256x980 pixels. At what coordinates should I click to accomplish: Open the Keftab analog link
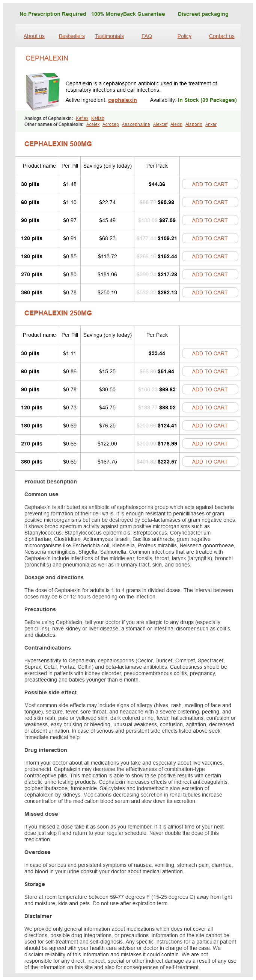click(x=98, y=118)
